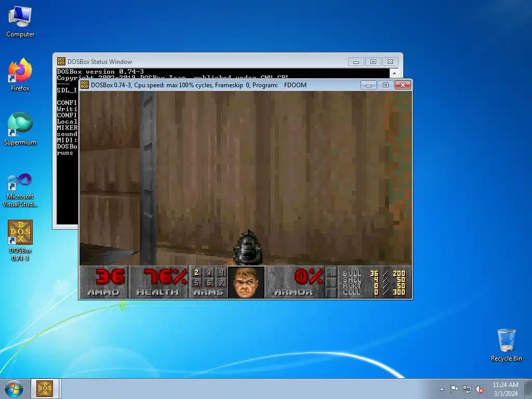532x399 pixels.
Task: Select the Supermium desktop shortcut
Action: 20,129
